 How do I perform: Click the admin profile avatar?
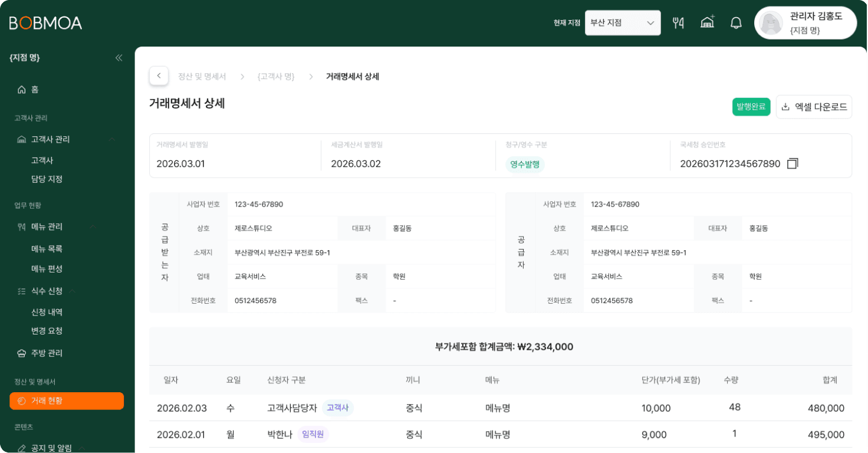(771, 23)
